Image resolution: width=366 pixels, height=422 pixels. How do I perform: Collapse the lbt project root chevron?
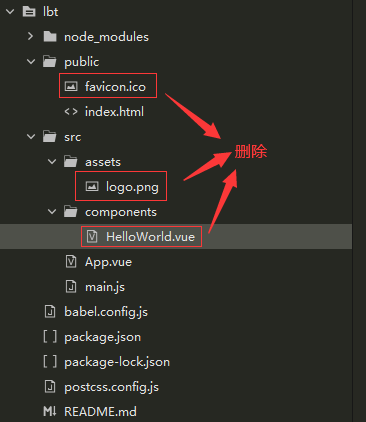(x=10, y=12)
